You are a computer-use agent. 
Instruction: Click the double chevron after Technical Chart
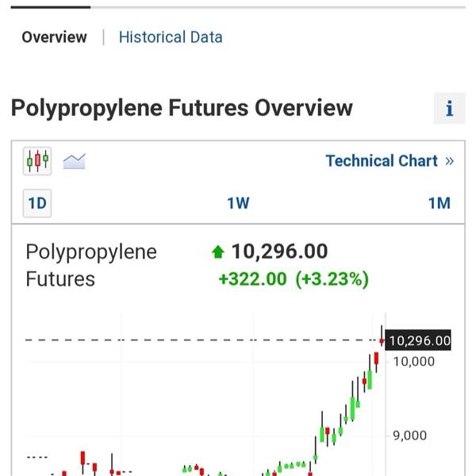click(x=450, y=161)
